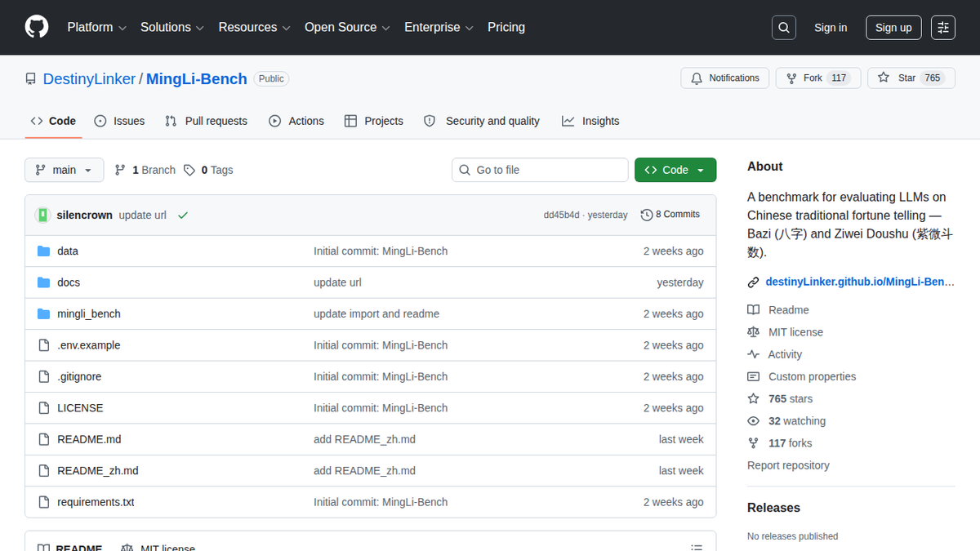
Task: Click the repository icon beside DestinyLinker
Action: click(31, 79)
